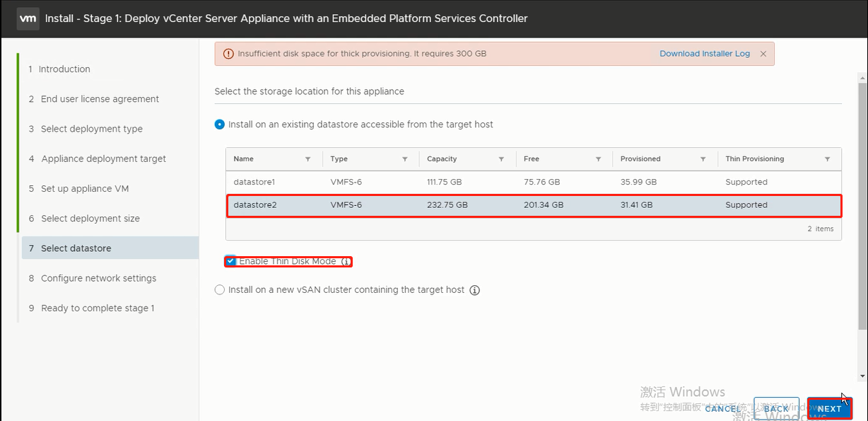This screenshot has height=421, width=868.
Task: Show info for vSAN cluster option
Action: 475,290
